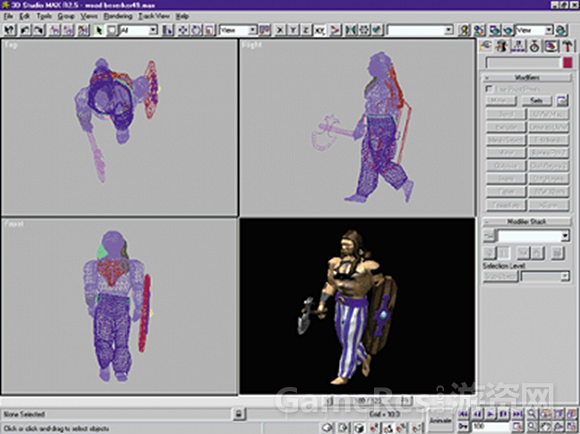The image size is (580, 434).
Task: Toggle the Animate button
Action: [440, 420]
